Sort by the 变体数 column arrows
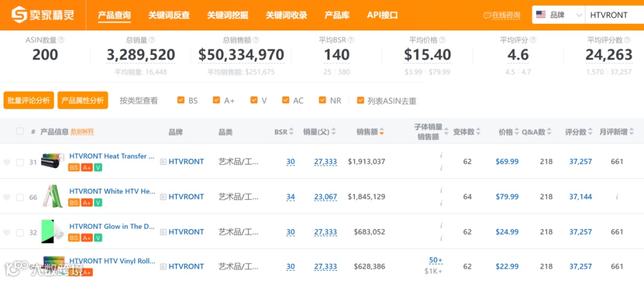This screenshot has width=644, height=281. [478, 132]
